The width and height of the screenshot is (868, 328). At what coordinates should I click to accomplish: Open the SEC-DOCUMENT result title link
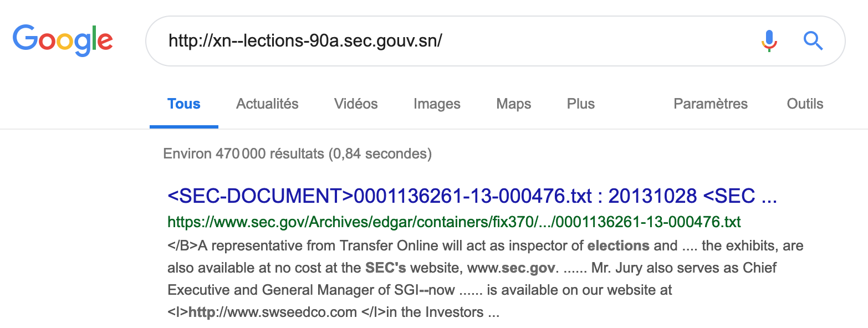tap(472, 196)
